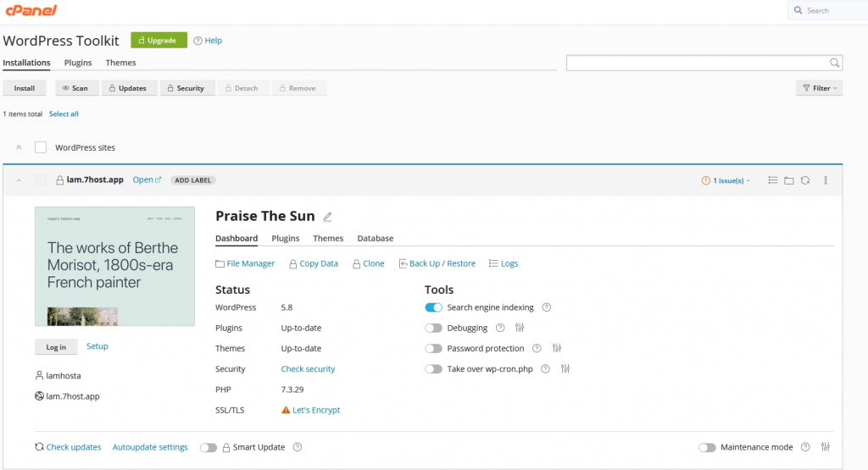The width and height of the screenshot is (868, 470).
Task: Click pencil icon to edit Praise The Sun title
Action: (x=327, y=216)
